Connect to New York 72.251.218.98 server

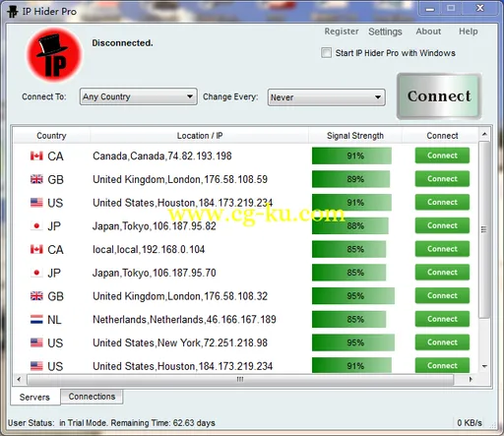442,343
